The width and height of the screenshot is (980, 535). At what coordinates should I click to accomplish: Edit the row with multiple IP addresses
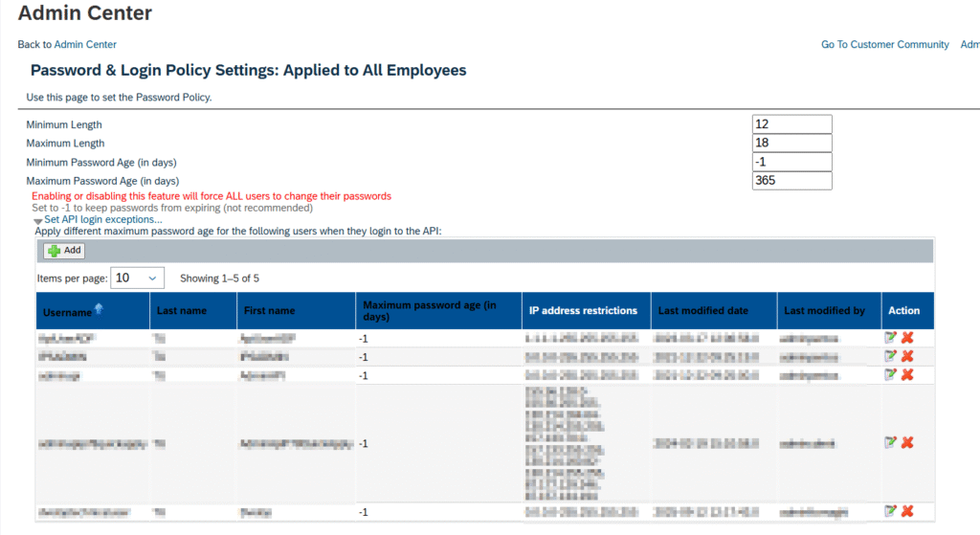[891, 442]
